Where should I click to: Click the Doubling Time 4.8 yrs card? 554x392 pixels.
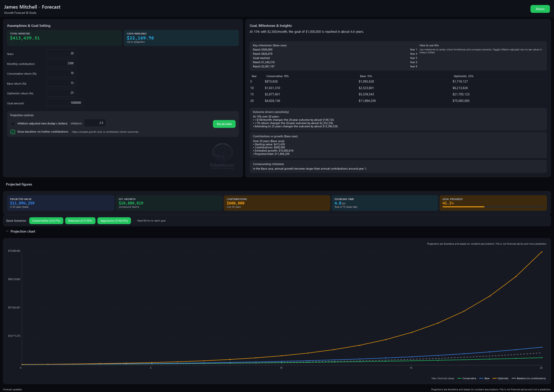385,203
